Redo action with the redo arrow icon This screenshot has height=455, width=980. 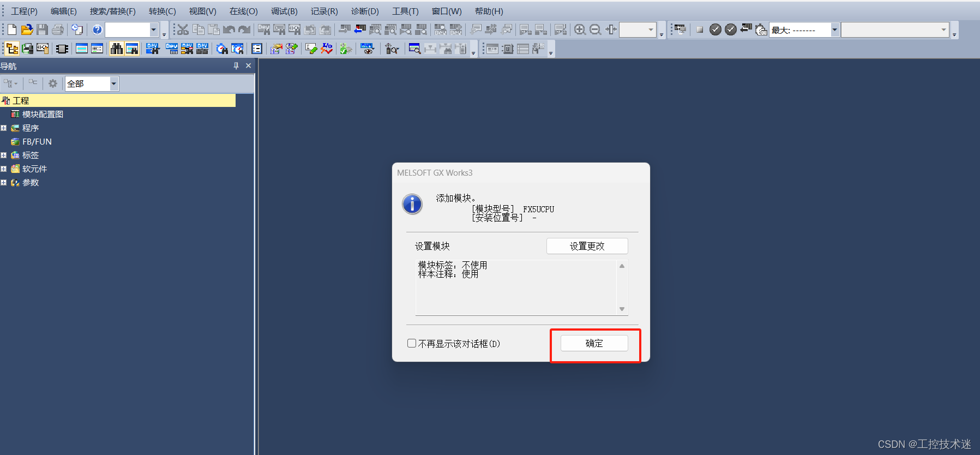244,29
